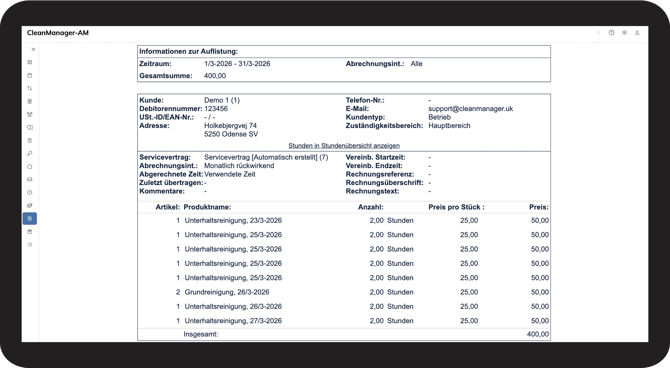Click the period value '1/3-2026 - 31/3-2026'
The height and width of the screenshot is (368, 670).
coord(237,64)
